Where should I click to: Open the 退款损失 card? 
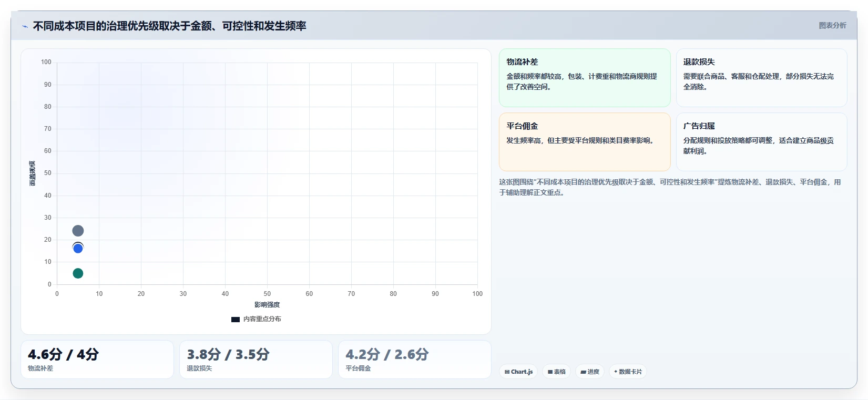pos(761,78)
